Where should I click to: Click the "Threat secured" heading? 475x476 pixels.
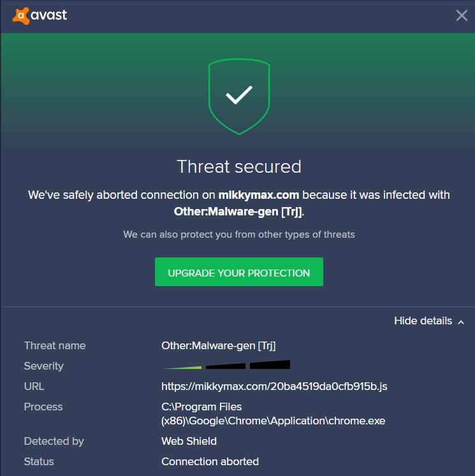[x=239, y=167]
